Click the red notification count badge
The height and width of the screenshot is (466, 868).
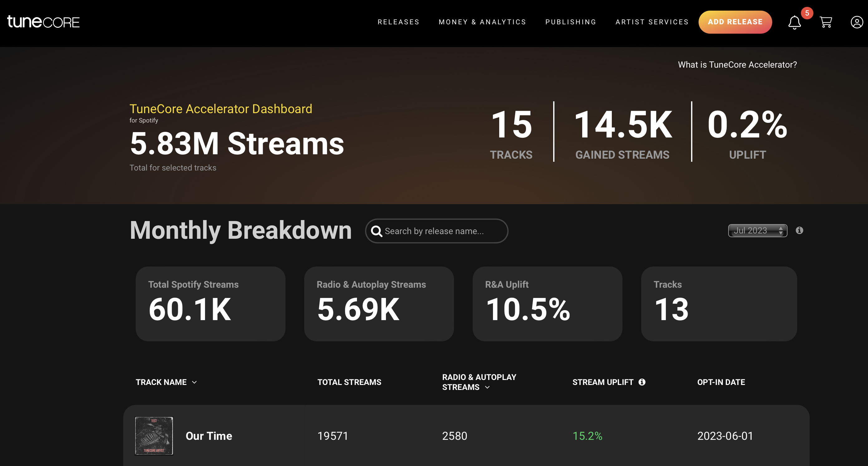807,13
